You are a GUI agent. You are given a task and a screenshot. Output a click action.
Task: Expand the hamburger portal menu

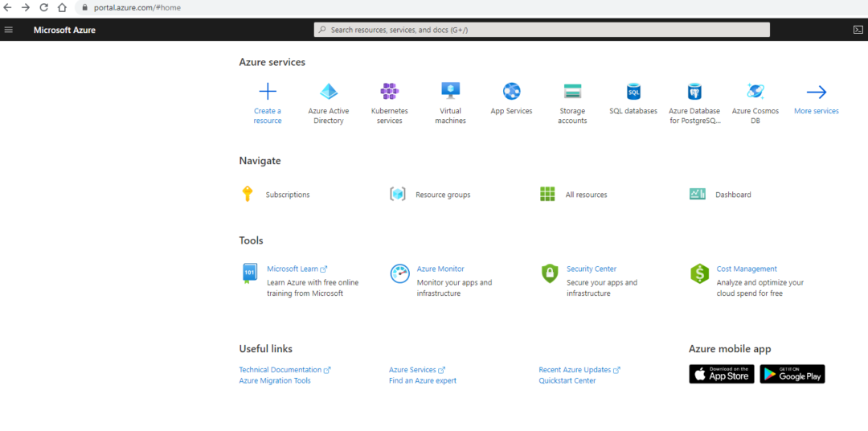coord(9,30)
